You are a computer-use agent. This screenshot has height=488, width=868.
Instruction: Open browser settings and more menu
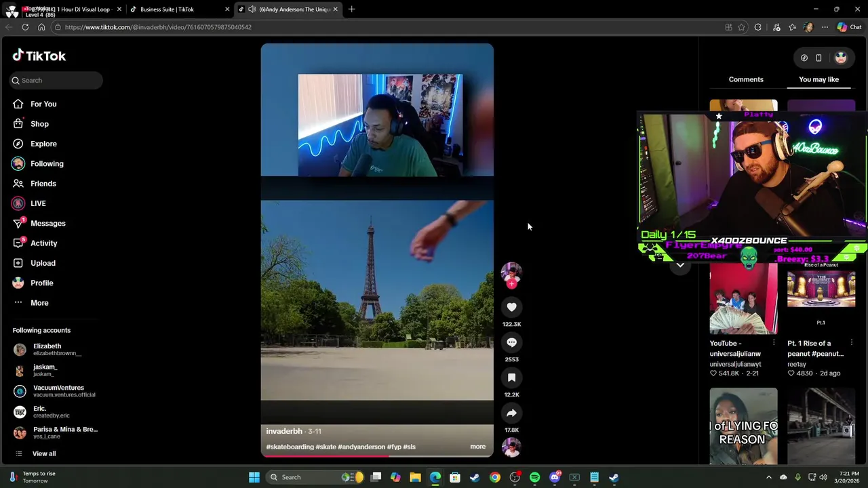tap(825, 27)
